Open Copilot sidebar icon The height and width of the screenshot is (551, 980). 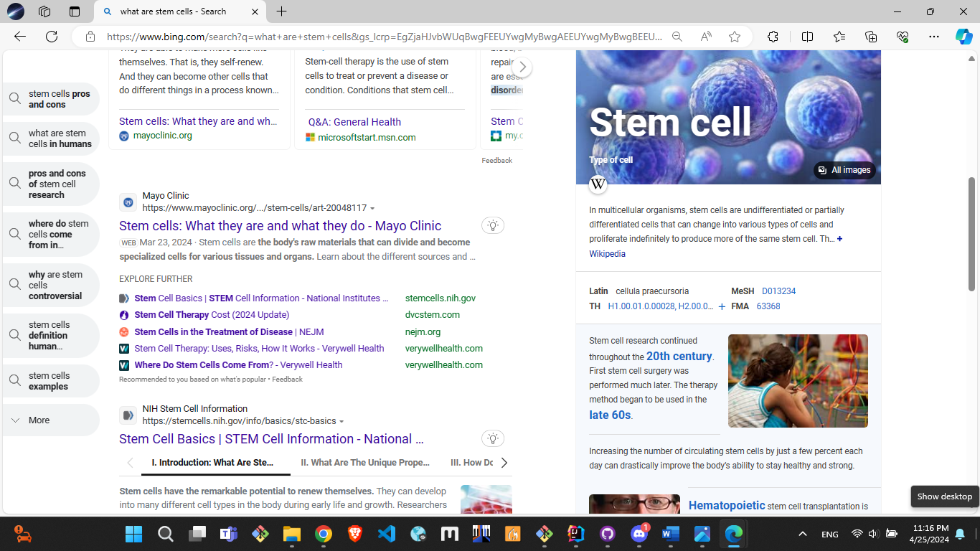(963, 37)
